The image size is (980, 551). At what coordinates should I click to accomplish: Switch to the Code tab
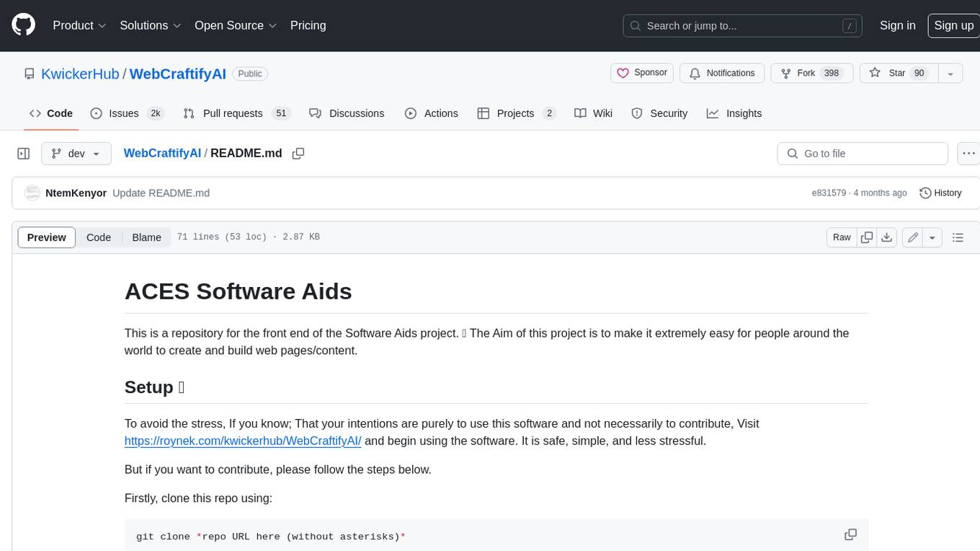click(x=51, y=113)
